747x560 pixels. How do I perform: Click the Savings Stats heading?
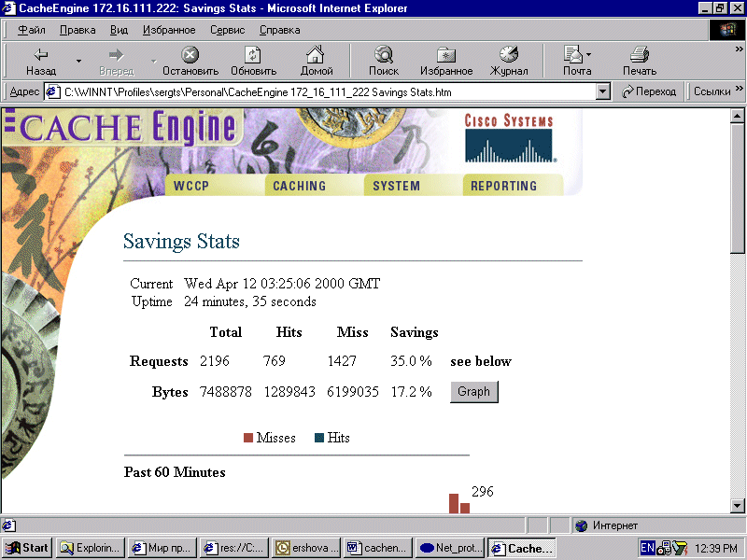[x=181, y=242]
